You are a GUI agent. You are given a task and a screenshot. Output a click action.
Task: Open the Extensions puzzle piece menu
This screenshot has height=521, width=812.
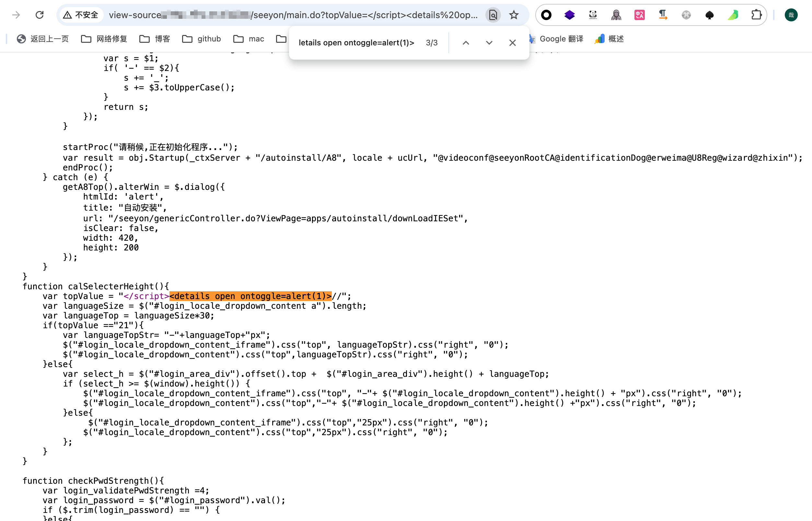pos(756,15)
